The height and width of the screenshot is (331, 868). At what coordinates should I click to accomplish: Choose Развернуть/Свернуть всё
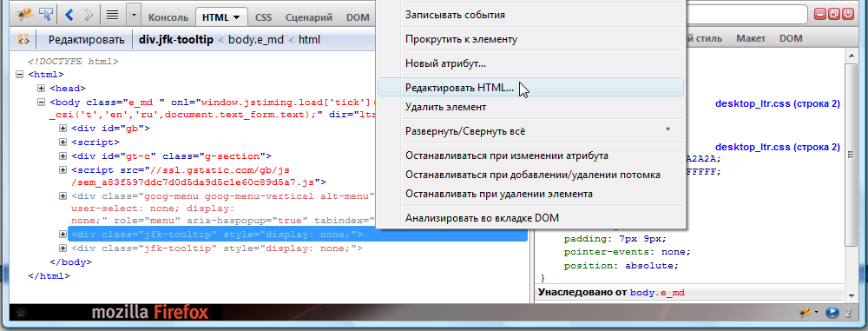531,131
